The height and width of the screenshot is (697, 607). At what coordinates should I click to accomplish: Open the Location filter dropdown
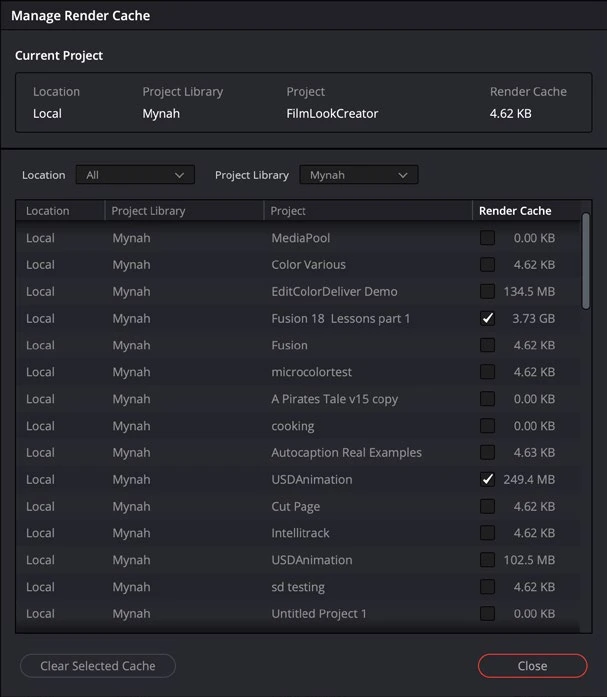tap(135, 175)
